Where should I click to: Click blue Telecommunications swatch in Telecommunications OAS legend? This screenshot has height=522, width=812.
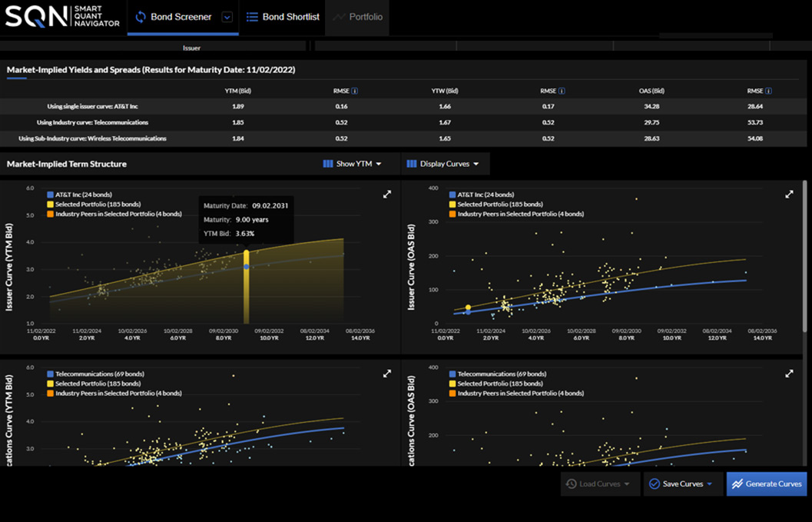click(x=452, y=374)
